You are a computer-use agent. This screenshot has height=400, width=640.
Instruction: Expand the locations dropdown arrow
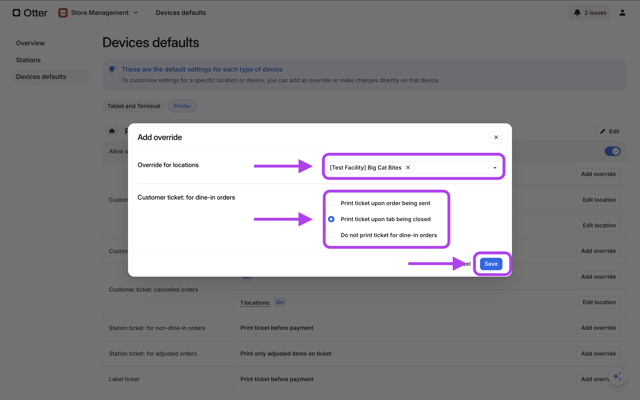494,168
